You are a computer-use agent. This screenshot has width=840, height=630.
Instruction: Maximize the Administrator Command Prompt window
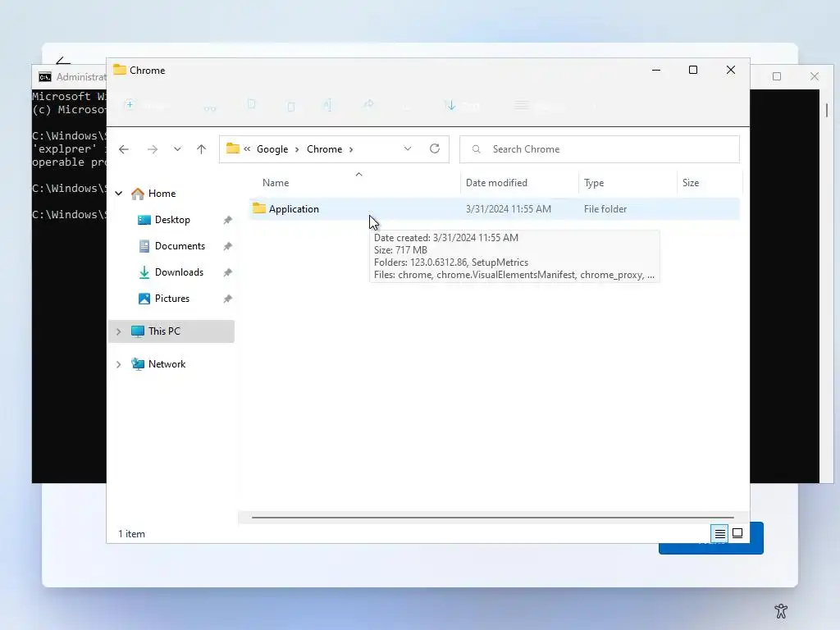(777, 76)
